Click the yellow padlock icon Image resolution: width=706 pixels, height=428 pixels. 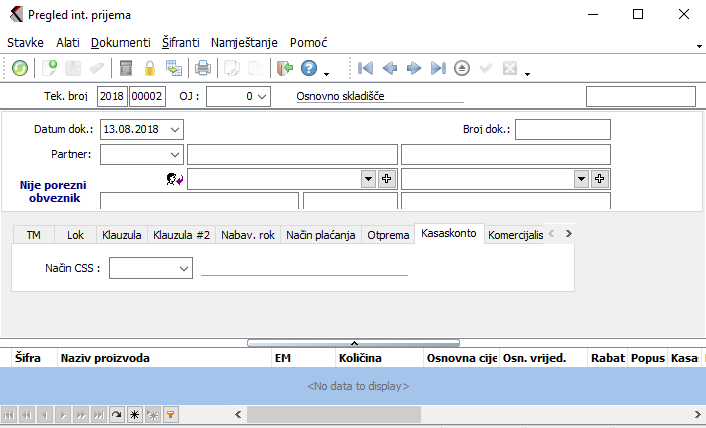[x=150, y=68]
